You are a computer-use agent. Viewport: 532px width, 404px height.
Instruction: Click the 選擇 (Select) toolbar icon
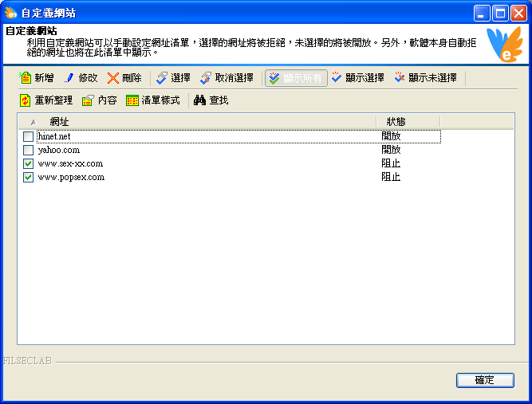[x=162, y=78]
